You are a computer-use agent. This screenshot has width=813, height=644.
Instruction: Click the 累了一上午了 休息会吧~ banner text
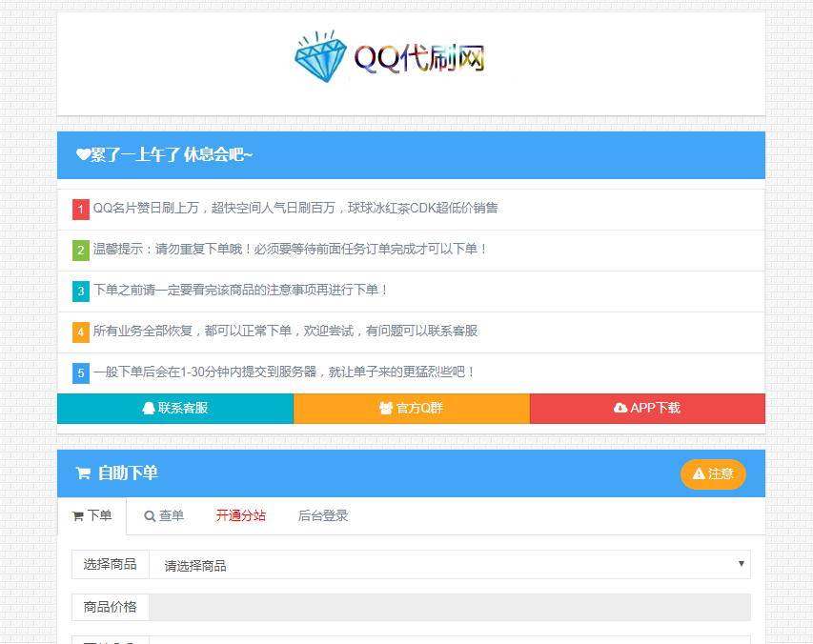(172, 155)
